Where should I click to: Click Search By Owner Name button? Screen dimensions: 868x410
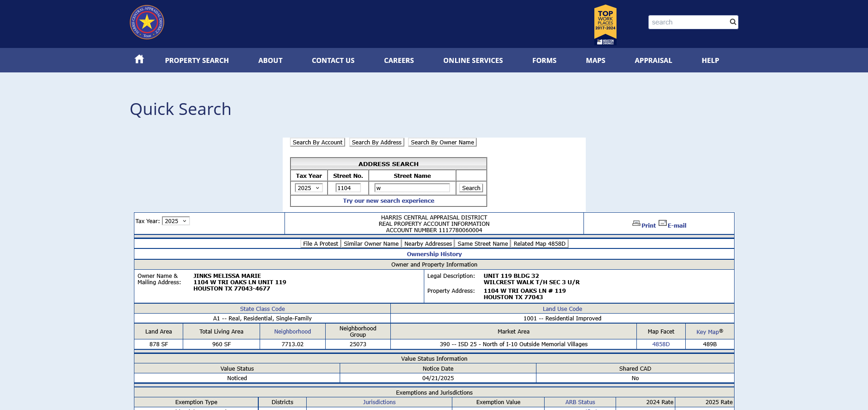[442, 142]
